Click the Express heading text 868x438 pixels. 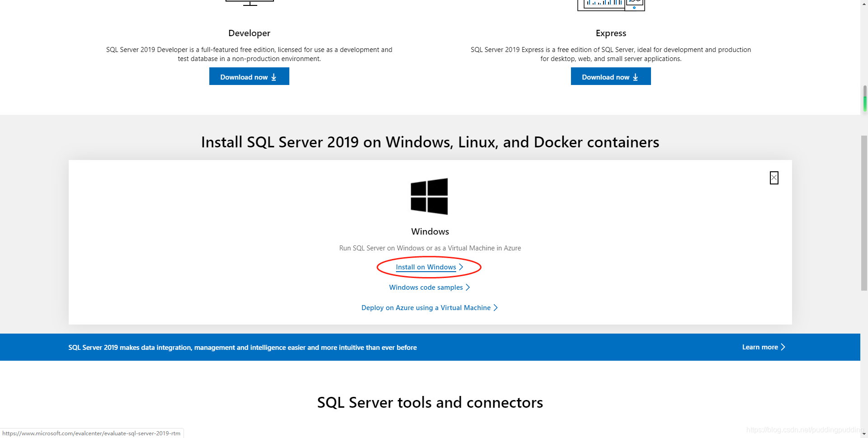point(611,33)
